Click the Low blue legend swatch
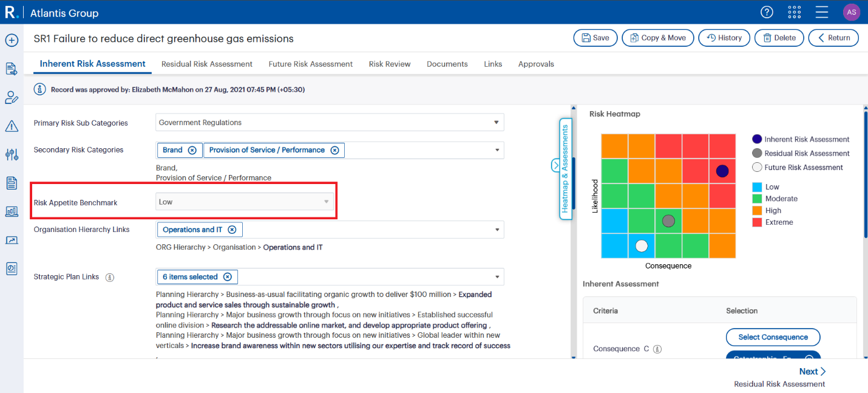The image size is (868, 393). pos(756,187)
